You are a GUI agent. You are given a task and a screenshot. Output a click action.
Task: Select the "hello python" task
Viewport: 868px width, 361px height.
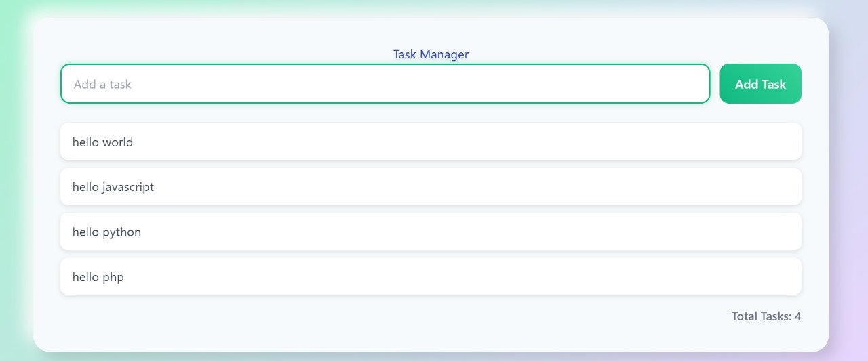tap(431, 232)
